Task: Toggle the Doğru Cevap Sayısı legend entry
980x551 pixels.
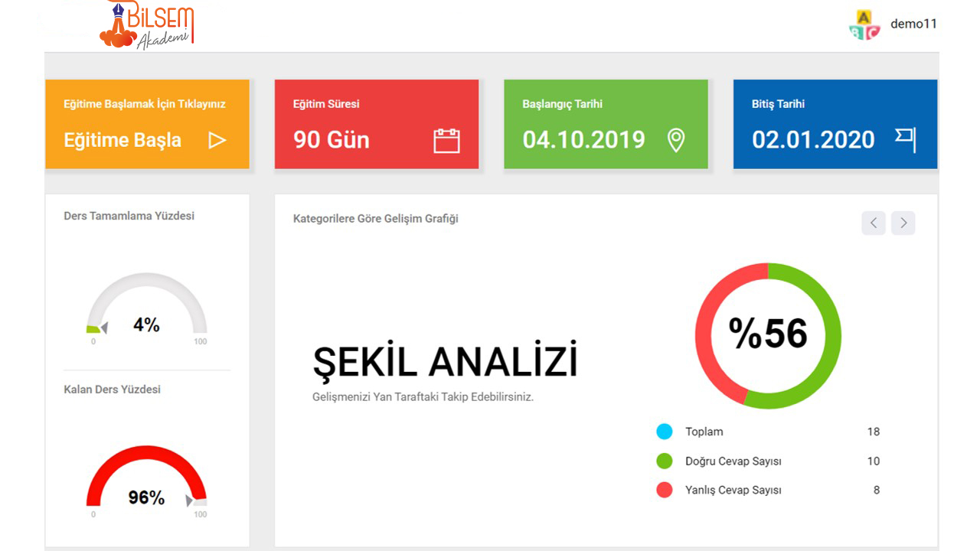Action: click(x=733, y=461)
